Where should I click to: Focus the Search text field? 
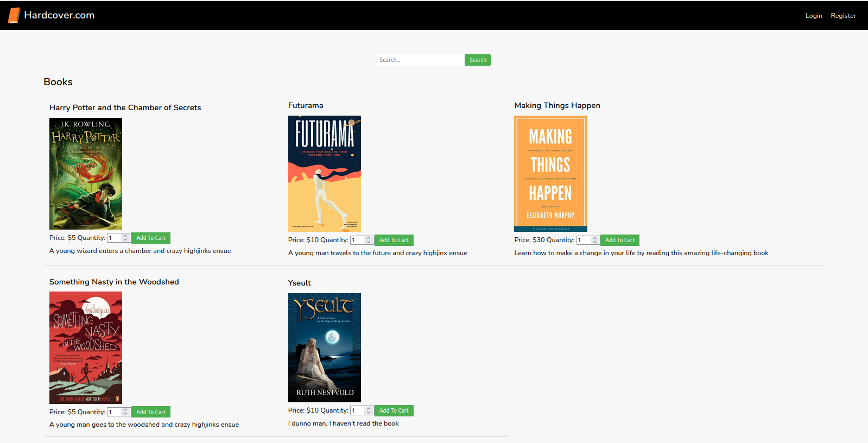421,60
